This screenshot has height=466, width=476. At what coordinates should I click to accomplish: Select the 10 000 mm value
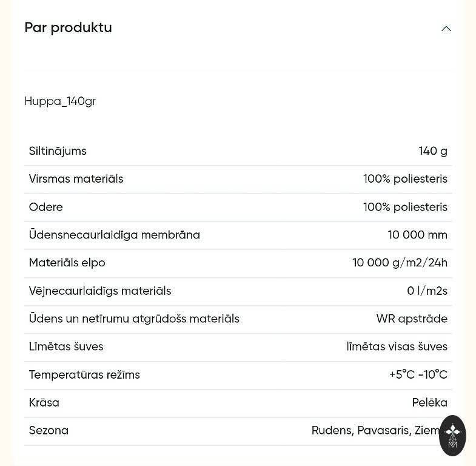point(418,235)
